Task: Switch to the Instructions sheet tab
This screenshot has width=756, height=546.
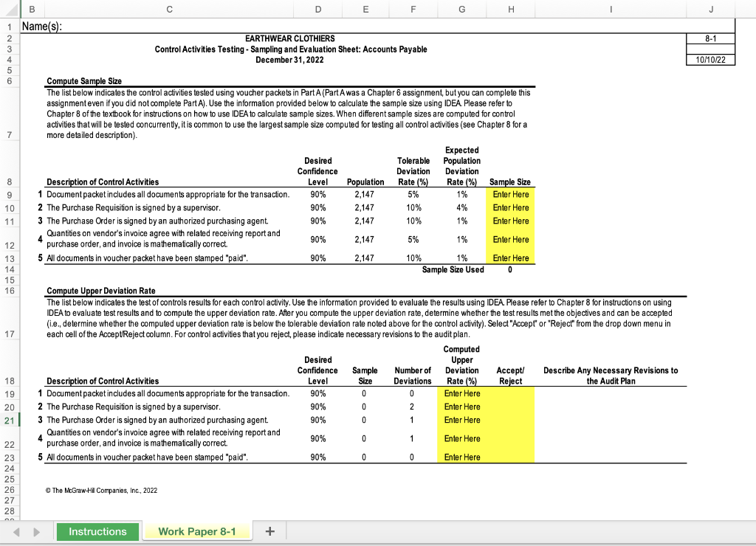Action: (x=97, y=531)
